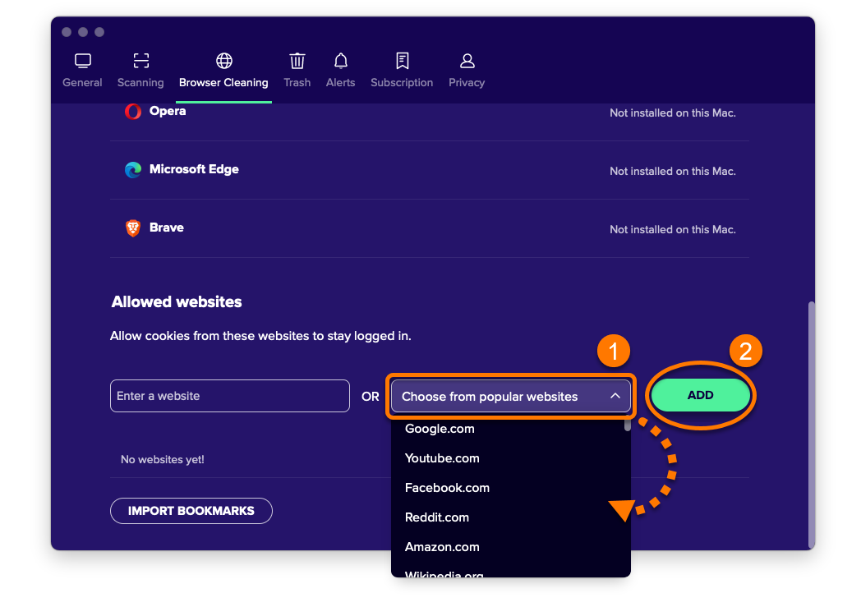Select Youtube.com in the dropdown list

tap(442, 458)
